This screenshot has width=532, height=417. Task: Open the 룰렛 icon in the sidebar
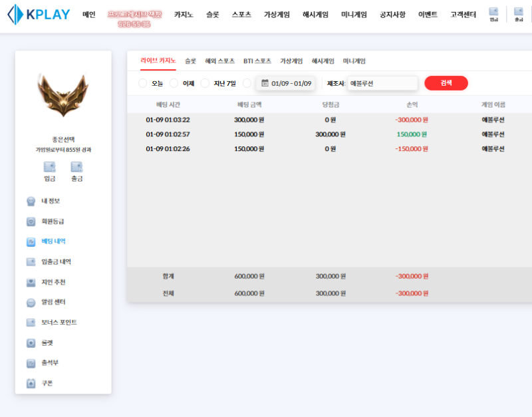[31, 343]
